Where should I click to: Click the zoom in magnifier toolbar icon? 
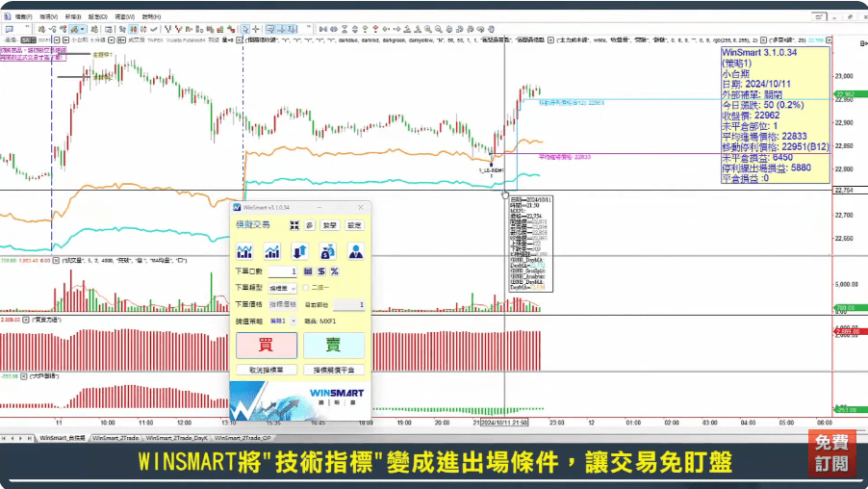pyautogui.click(x=428, y=29)
